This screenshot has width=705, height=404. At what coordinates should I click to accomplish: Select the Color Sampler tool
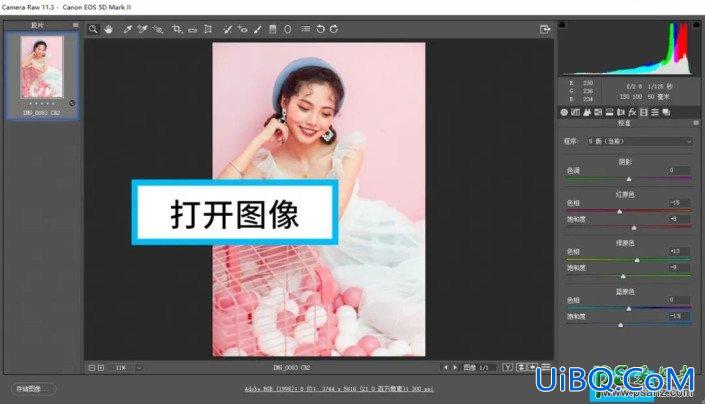pyautogui.click(x=142, y=29)
